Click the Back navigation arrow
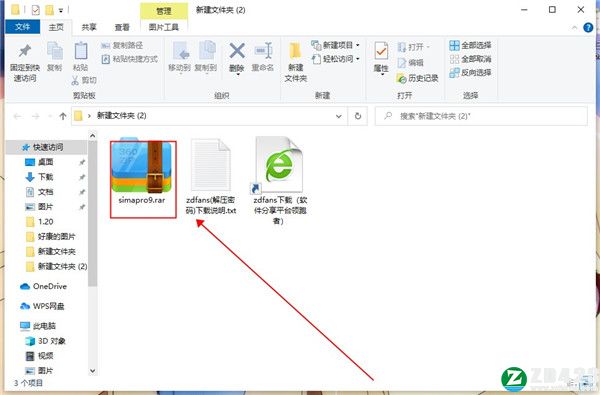Screen dimensions: 600x395 [17, 116]
